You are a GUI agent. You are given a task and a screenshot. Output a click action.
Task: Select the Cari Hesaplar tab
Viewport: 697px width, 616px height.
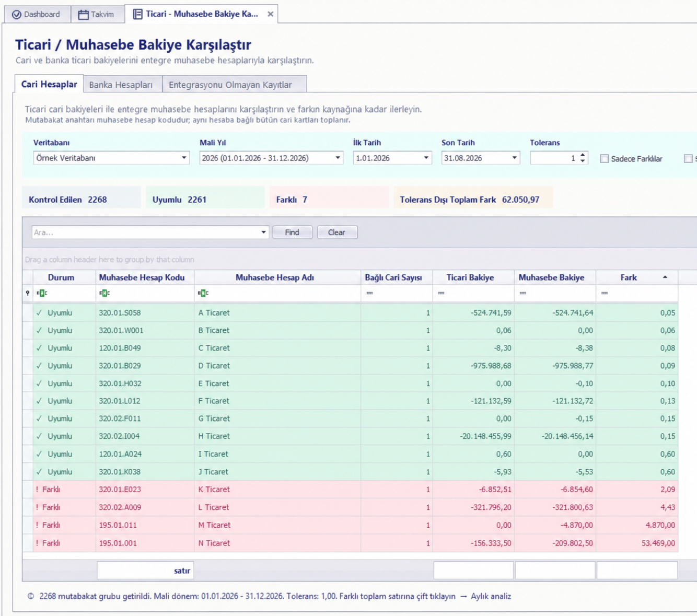(49, 84)
